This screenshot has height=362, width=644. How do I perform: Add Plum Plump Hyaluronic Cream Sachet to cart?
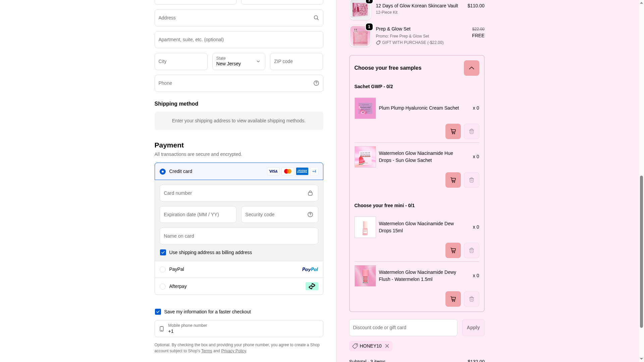tap(453, 131)
